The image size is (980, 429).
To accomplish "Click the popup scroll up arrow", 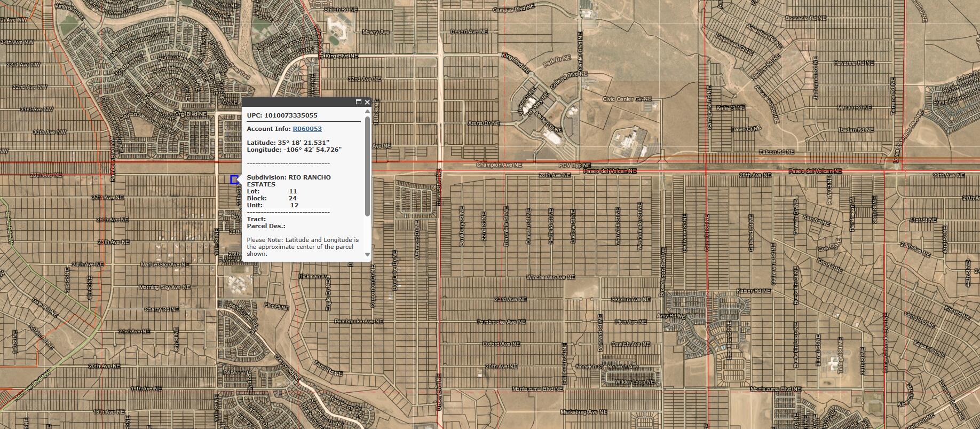I will pyautogui.click(x=367, y=112).
